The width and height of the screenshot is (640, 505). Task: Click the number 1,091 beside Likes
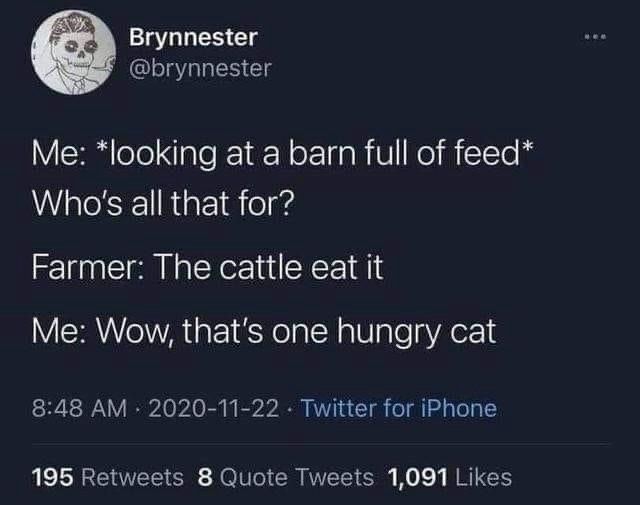pyautogui.click(x=416, y=477)
